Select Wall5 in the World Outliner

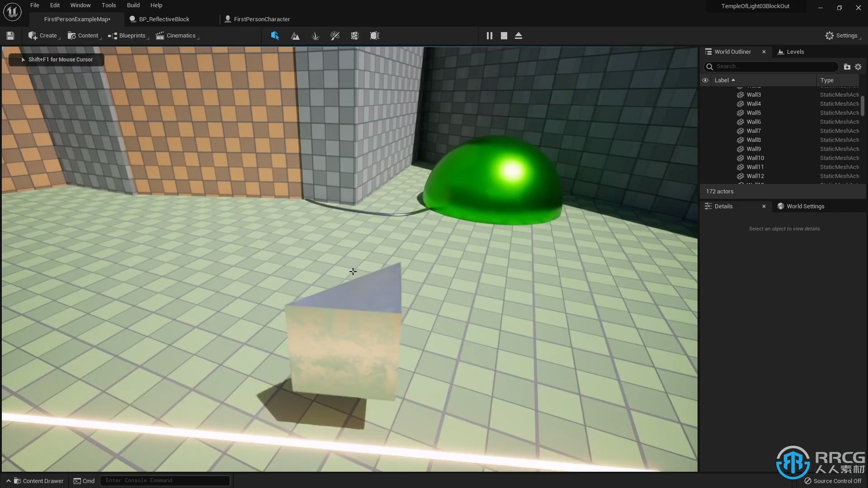[x=779, y=113]
